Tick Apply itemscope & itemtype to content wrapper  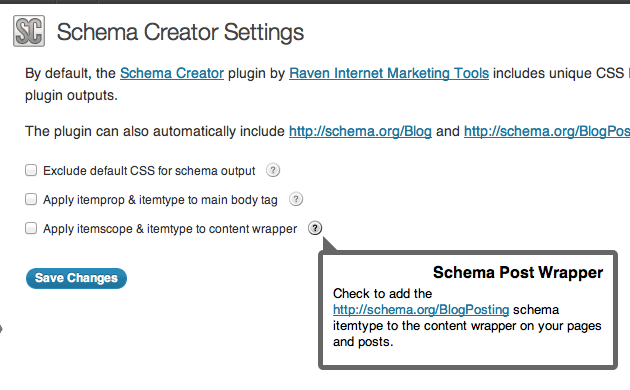(x=31, y=228)
